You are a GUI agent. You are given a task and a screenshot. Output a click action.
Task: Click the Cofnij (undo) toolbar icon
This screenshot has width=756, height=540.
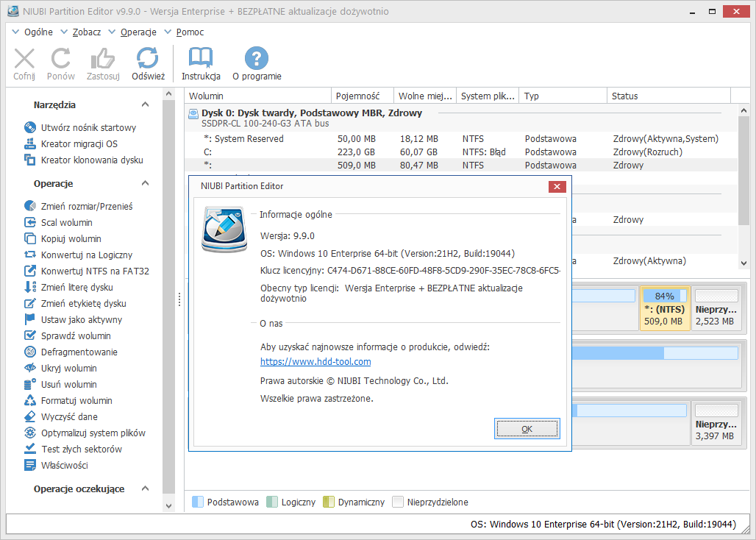pyautogui.click(x=24, y=59)
